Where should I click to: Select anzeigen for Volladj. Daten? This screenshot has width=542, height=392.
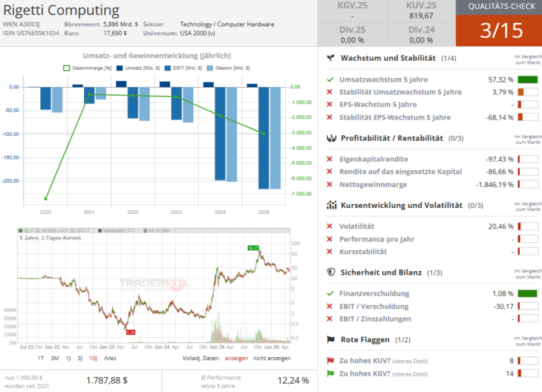coord(236,358)
